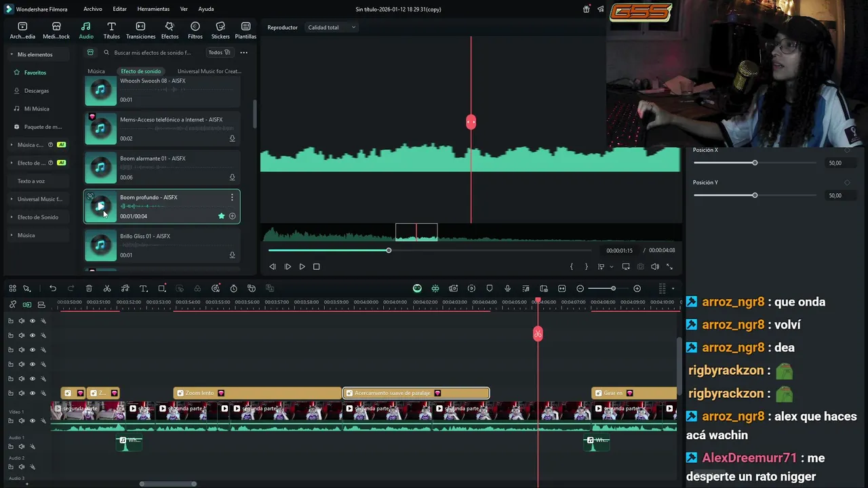Image resolution: width=868 pixels, height=488 pixels.
Task: Open the Transiciones panel
Action: point(140,30)
